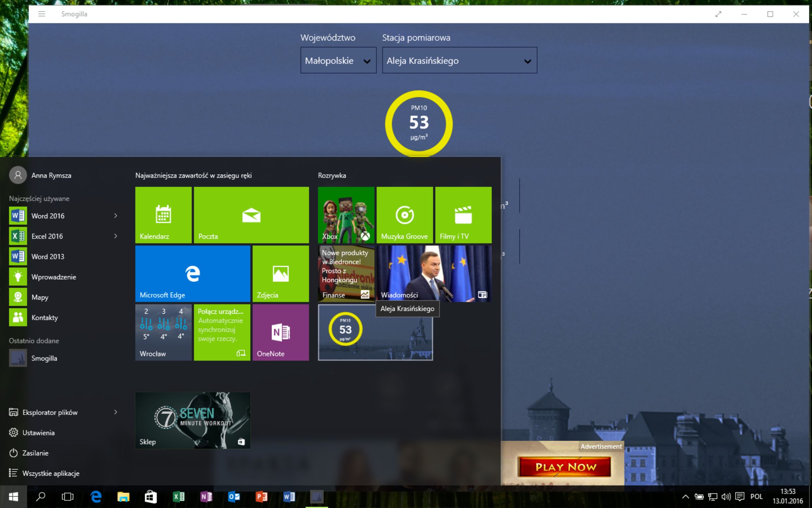Expand the Eksplorator plików submenu arrow
The image size is (812, 508).
tap(116, 412)
